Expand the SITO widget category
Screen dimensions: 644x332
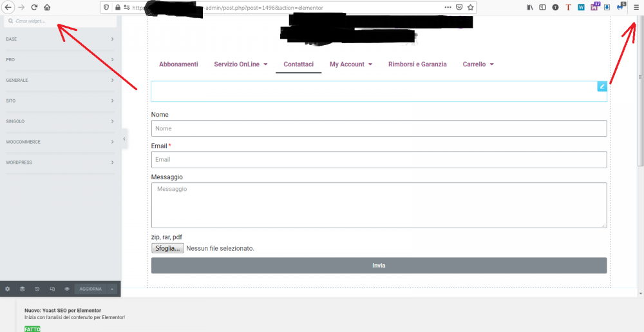61,101
